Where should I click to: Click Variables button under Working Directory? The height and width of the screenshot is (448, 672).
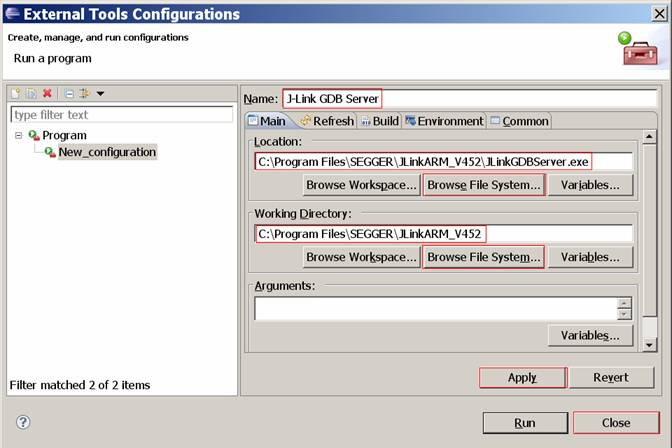point(590,257)
